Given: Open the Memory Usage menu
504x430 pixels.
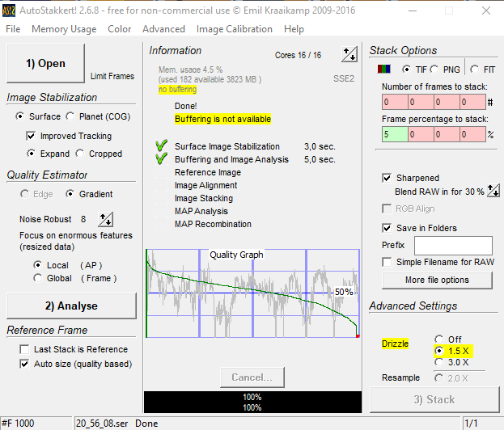Looking at the screenshot, I should [x=64, y=29].
